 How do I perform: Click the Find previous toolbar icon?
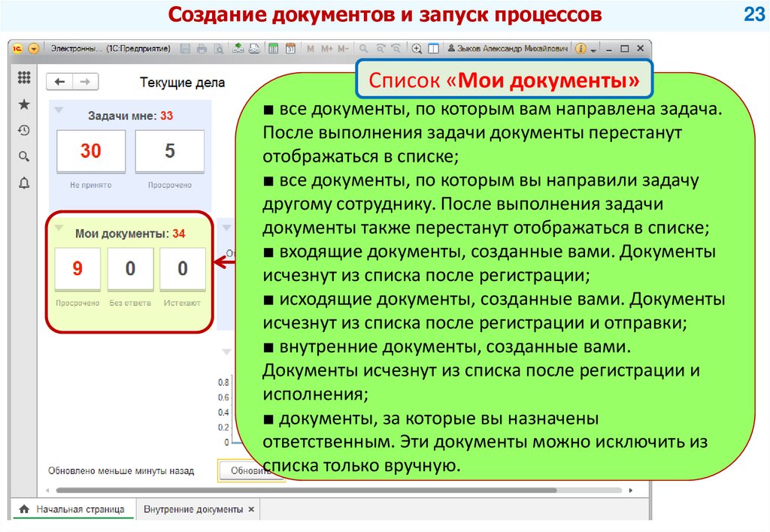coord(380,49)
